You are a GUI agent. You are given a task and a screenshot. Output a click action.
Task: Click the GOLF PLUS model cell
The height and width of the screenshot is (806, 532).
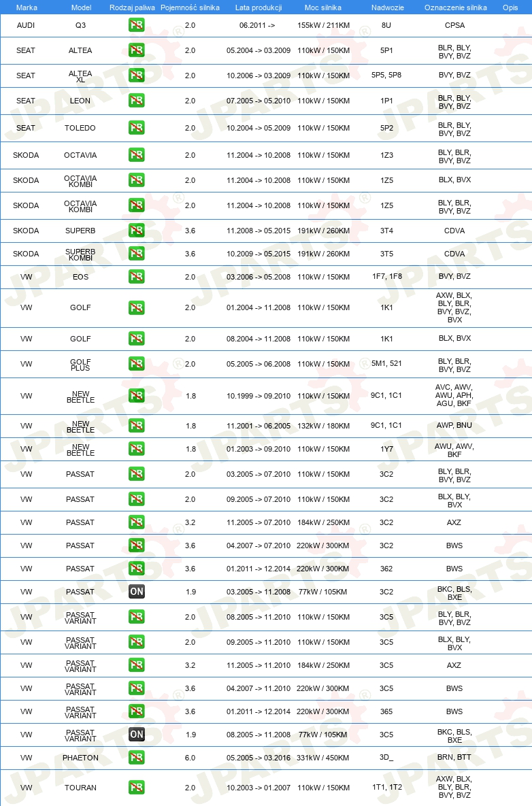[81, 365]
